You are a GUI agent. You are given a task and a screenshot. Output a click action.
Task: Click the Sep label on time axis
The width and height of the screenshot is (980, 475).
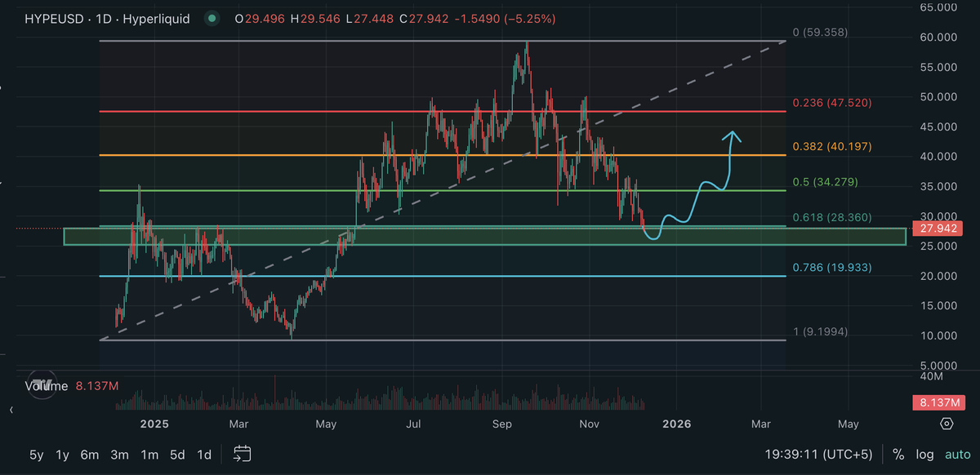[502, 424]
